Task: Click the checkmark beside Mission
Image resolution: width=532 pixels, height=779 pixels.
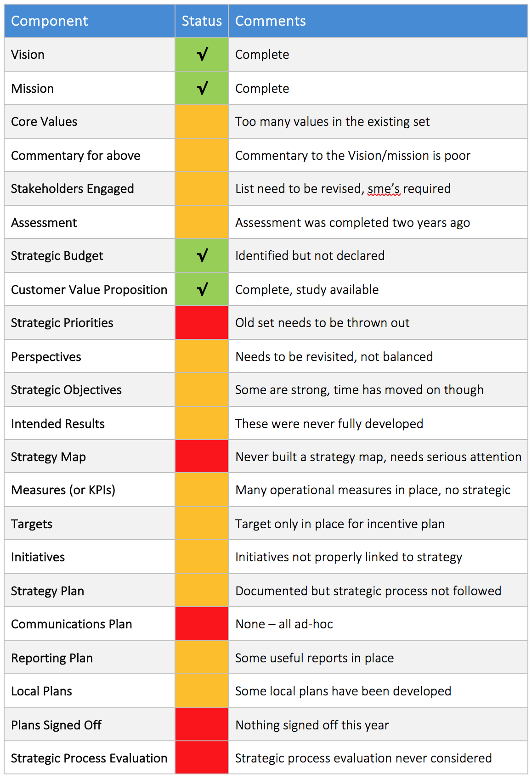Action: 202,88
